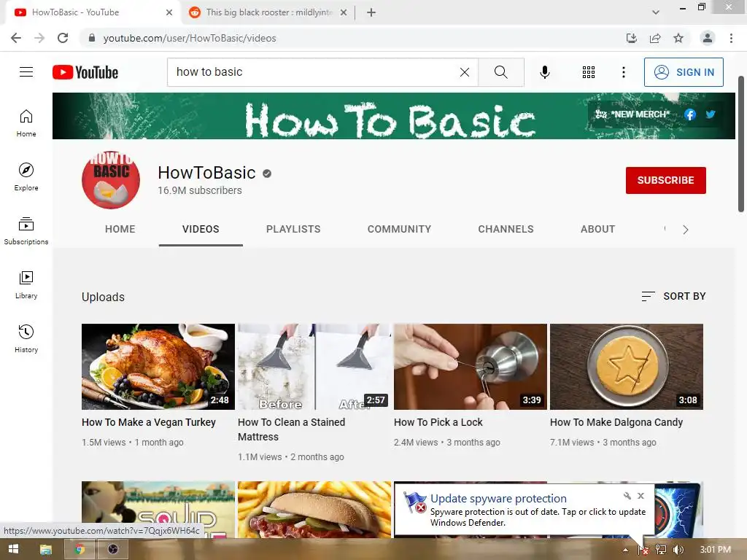The width and height of the screenshot is (747, 560).
Task: Click the address bar URL
Action: pos(190,38)
